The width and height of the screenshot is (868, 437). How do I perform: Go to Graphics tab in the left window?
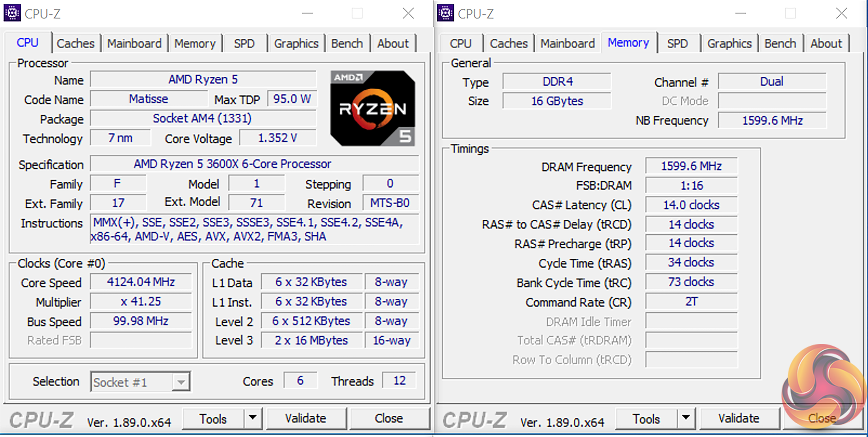[x=296, y=43]
